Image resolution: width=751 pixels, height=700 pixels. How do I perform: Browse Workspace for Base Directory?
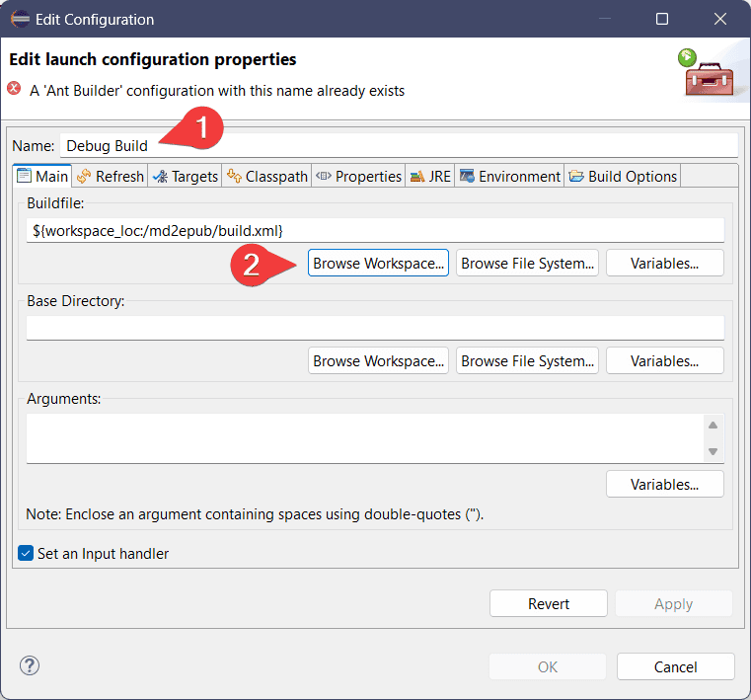(378, 360)
